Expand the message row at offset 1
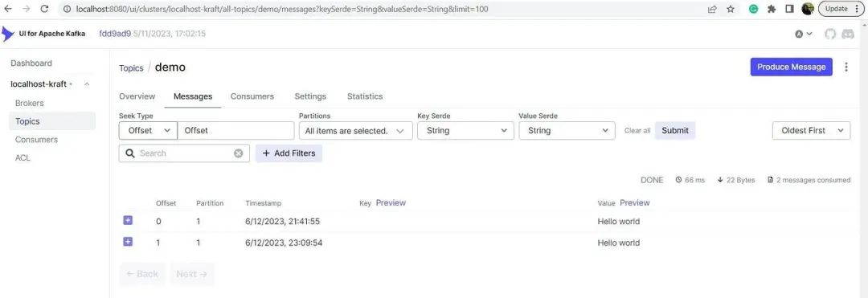868x298 pixels. tap(128, 242)
